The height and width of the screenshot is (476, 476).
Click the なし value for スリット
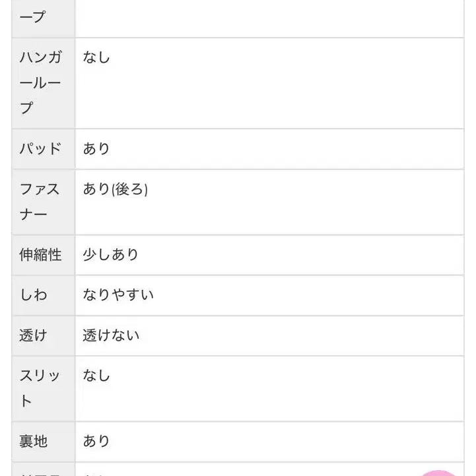(x=96, y=376)
